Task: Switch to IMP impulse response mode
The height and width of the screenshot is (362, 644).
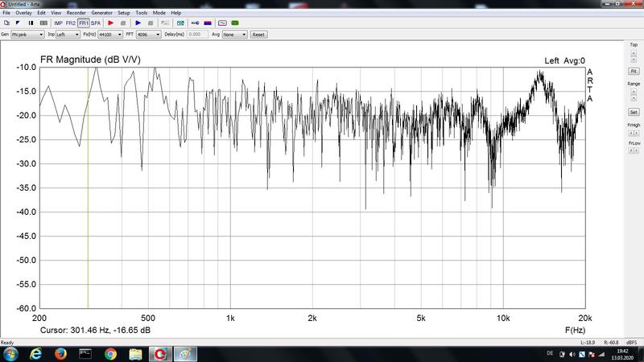Action: point(58,23)
